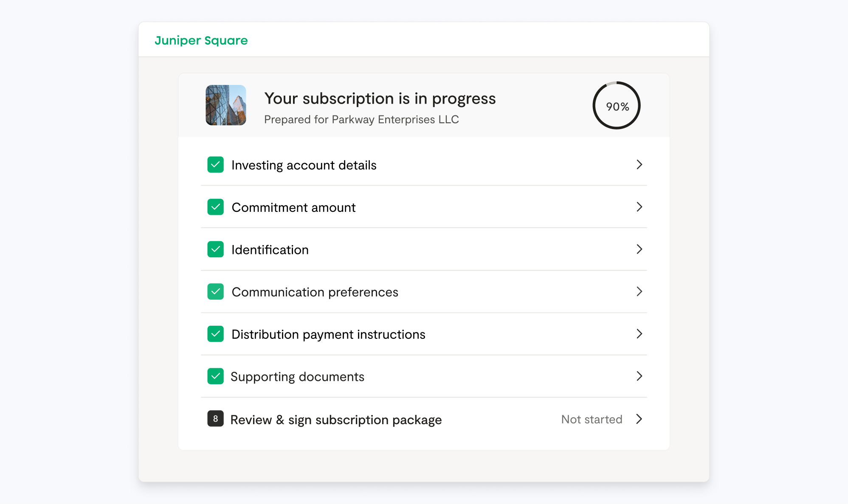Click the Distribution payment instructions checkmark icon
The width and height of the screenshot is (848, 504).
(215, 334)
